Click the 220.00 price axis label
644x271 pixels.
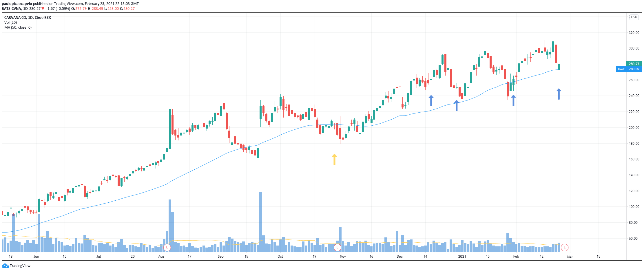point(634,112)
